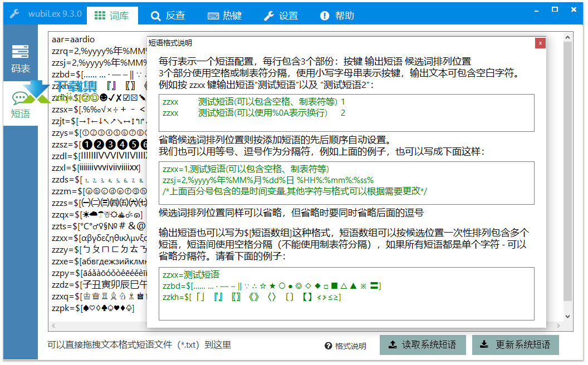Click the wrench icon beside wubiLex 9.3.0
588x365 pixels.
[14, 14]
